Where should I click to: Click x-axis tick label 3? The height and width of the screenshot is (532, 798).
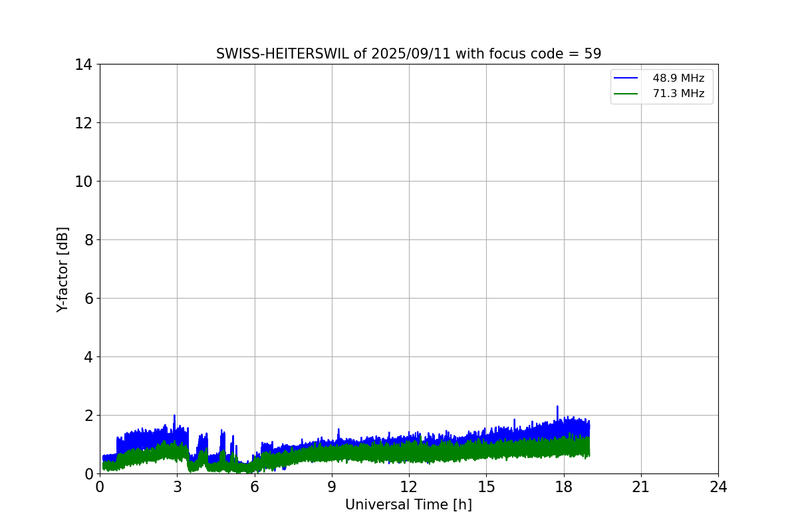[177, 487]
